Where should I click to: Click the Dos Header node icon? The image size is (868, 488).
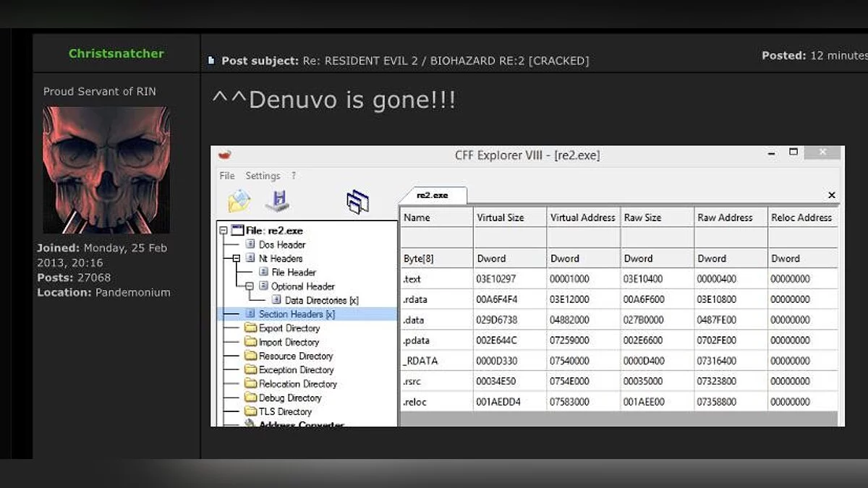(250, 244)
